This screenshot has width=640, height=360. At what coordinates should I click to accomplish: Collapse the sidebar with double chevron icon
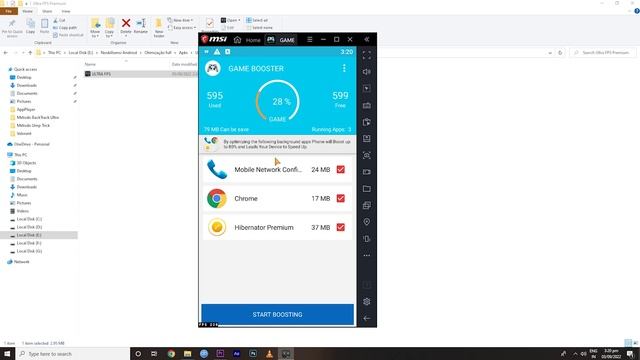pyautogui.click(x=367, y=40)
